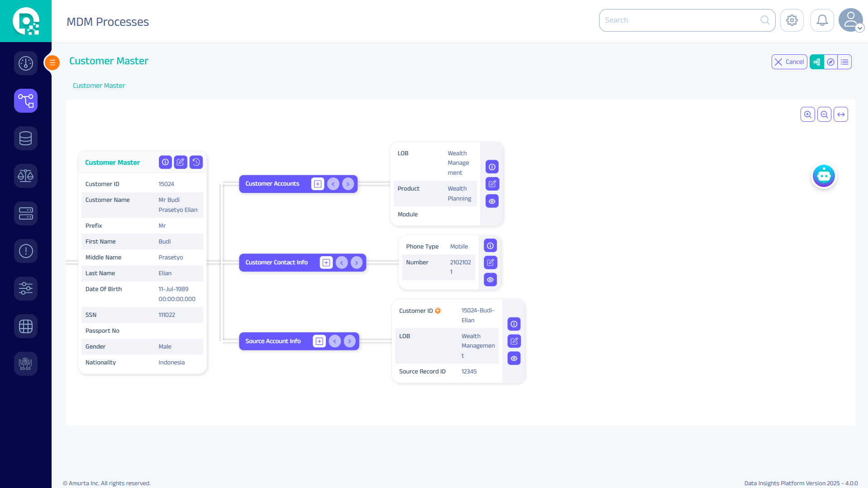Go to previous Customer Contact Info record
Image resolution: width=868 pixels, height=488 pixels.
coord(342,263)
